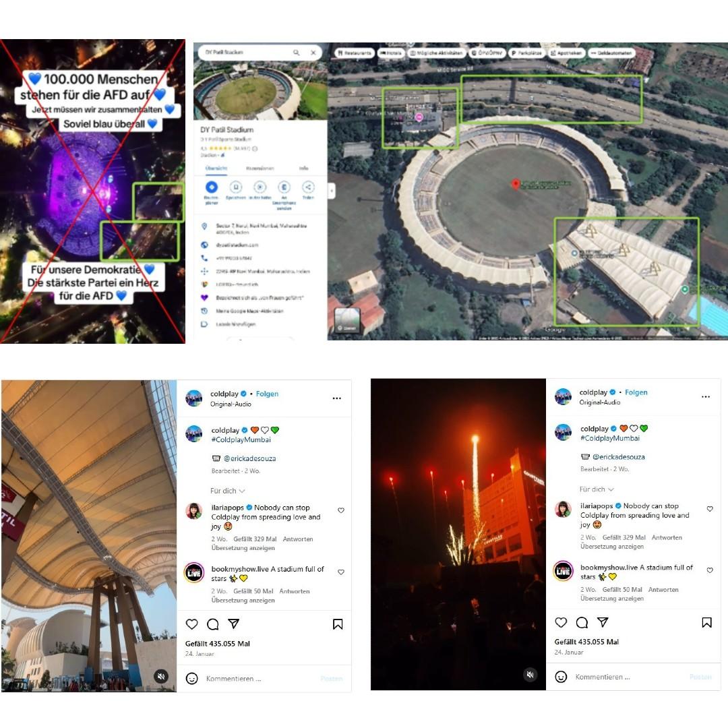Unmute the fireworks Coldplay video
728x728 pixels.
[530, 675]
